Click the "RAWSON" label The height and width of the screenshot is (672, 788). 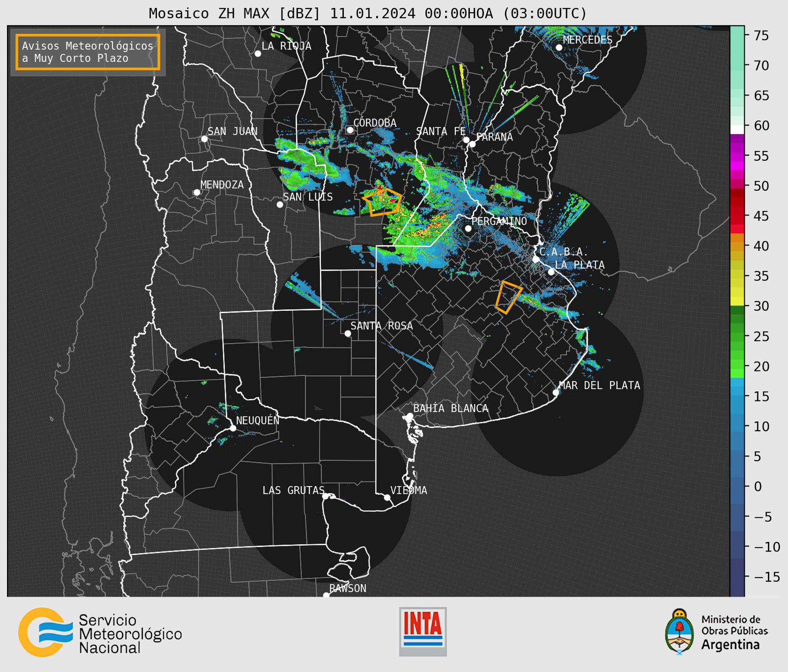pos(348,588)
